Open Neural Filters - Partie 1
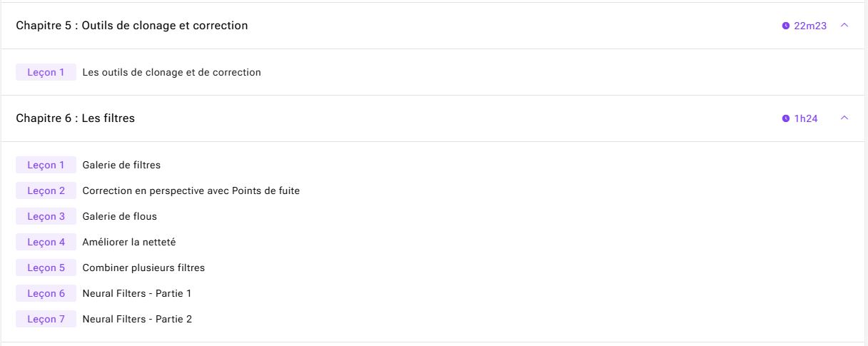Viewport: 868px width, 346px height. point(137,293)
